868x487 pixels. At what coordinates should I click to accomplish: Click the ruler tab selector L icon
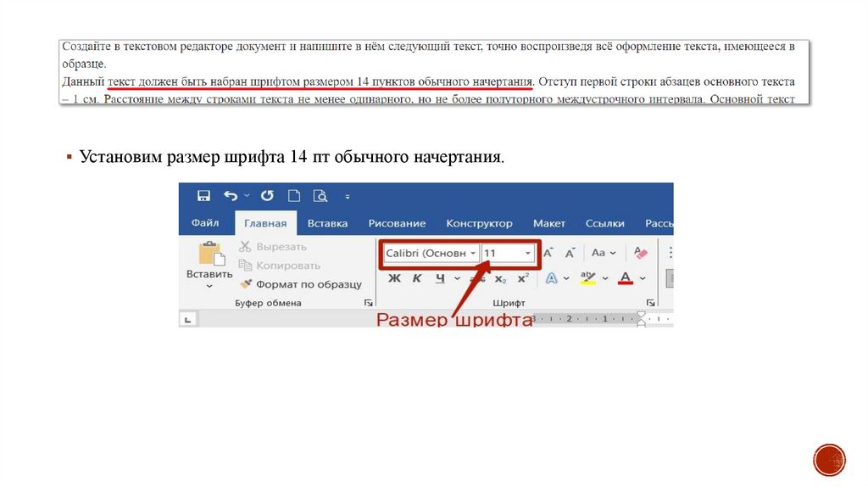pos(188,319)
